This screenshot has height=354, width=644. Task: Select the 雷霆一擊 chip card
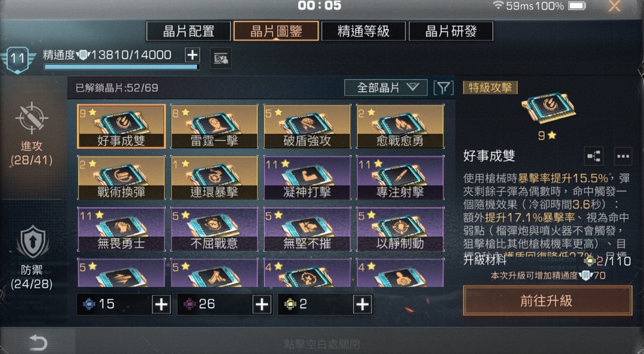(214, 127)
